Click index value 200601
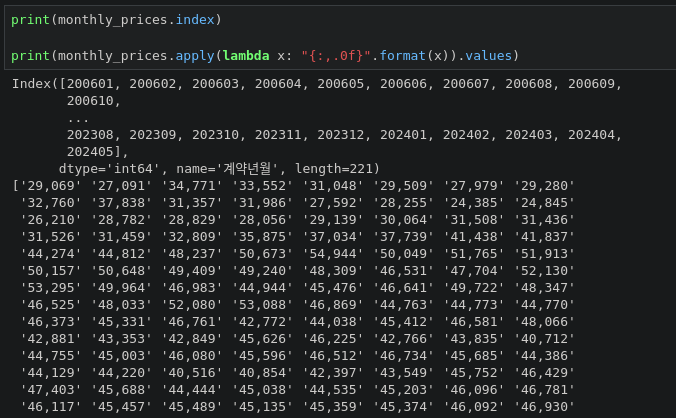Viewport: 676px width, 418px height. click(90, 84)
